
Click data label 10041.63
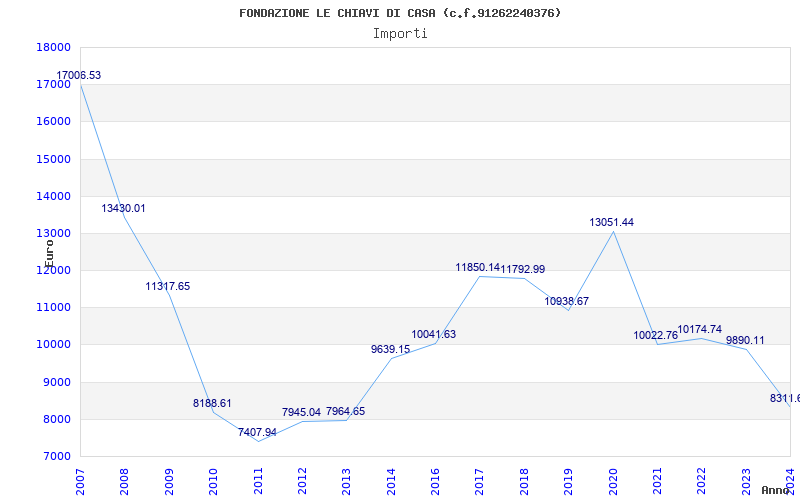[434, 334]
